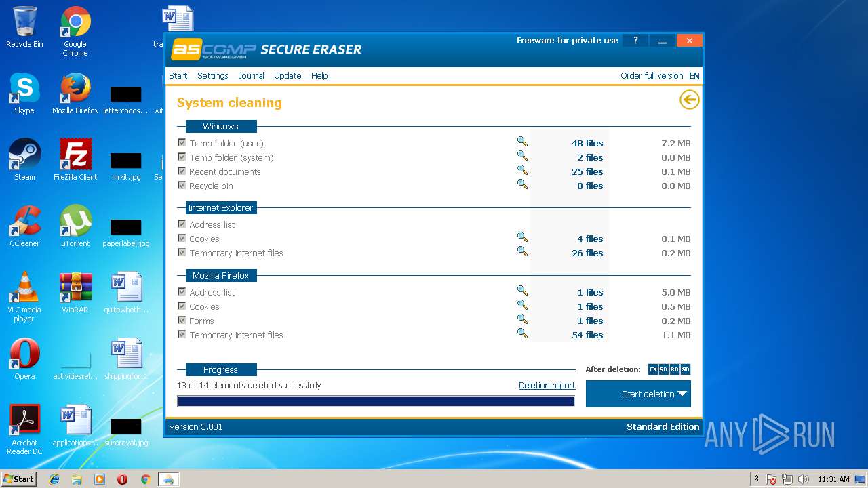Select the VLC media player shortcut

[24, 297]
